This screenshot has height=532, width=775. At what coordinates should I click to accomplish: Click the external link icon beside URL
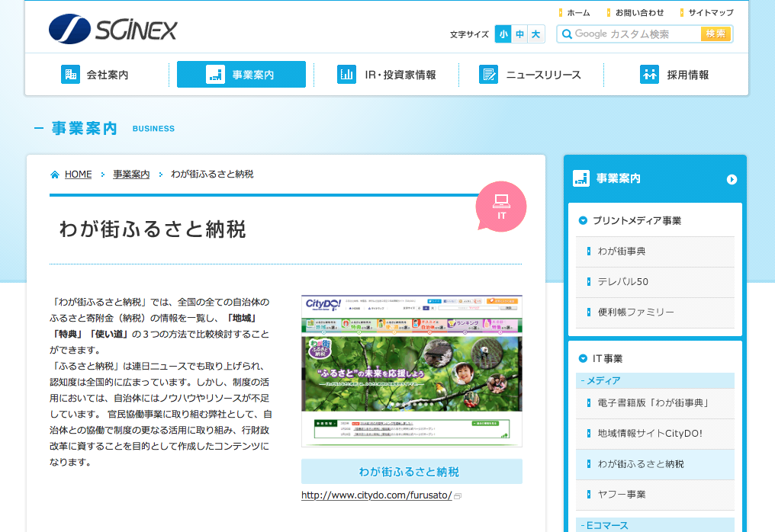click(x=458, y=496)
